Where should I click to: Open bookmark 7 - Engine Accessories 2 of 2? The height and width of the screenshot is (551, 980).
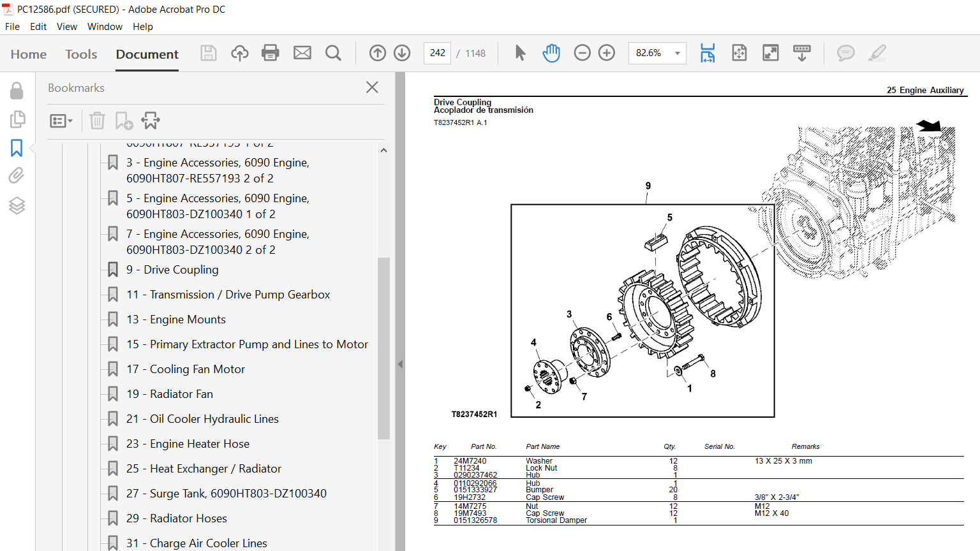click(x=218, y=242)
